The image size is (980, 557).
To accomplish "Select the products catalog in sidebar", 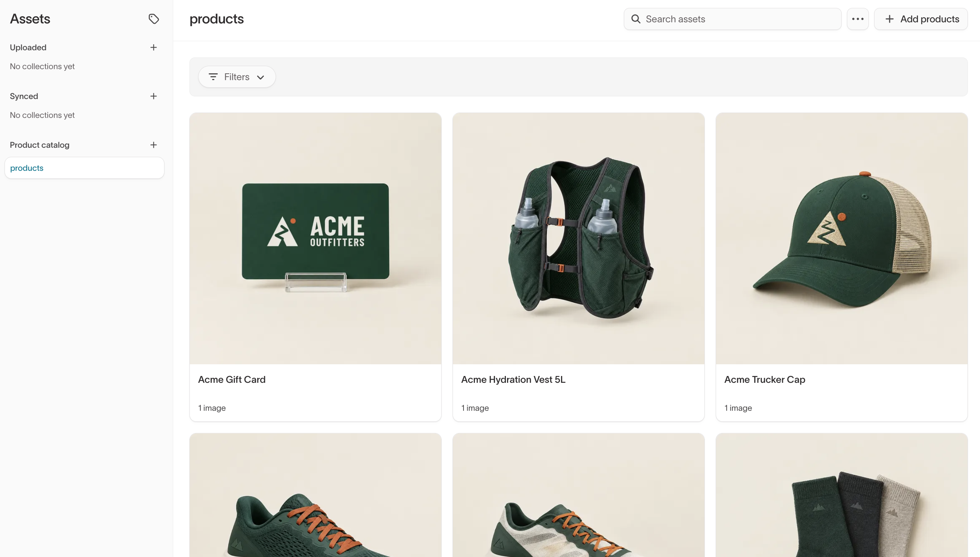I will click(x=84, y=168).
